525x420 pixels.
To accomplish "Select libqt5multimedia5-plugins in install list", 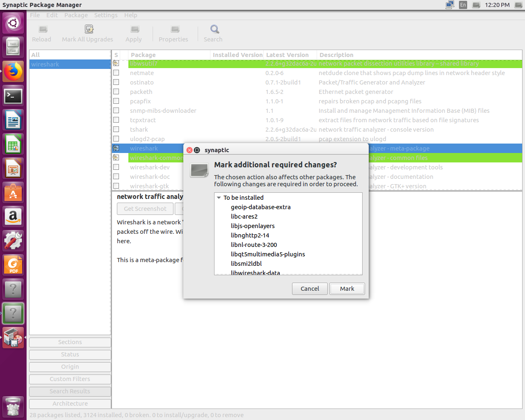I will [268, 254].
